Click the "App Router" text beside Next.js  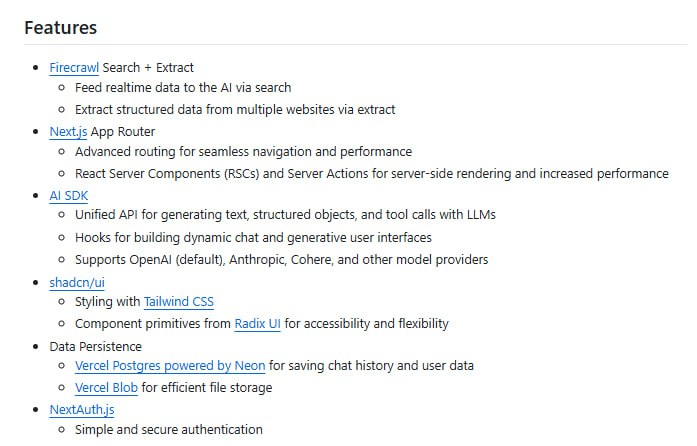point(123,131)
